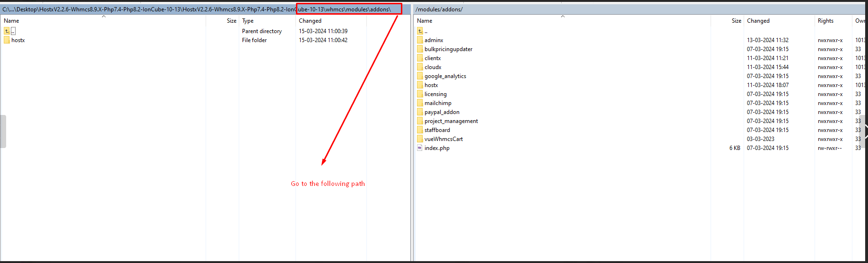The height and width of the screenshot is (263, 868).
Task: Click the local path bar showing whmcs\modules\addons
Action: (348, 9)
